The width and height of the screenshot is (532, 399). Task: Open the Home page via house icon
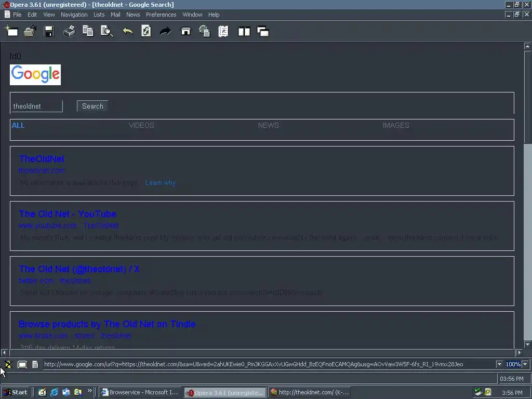coord(185,31)
